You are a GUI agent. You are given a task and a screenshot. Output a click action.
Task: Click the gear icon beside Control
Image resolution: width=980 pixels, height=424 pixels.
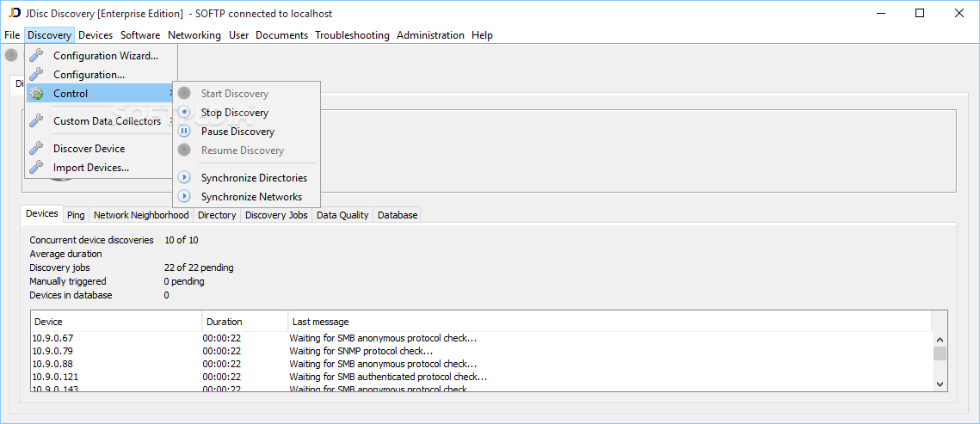(x=37, y=94)
